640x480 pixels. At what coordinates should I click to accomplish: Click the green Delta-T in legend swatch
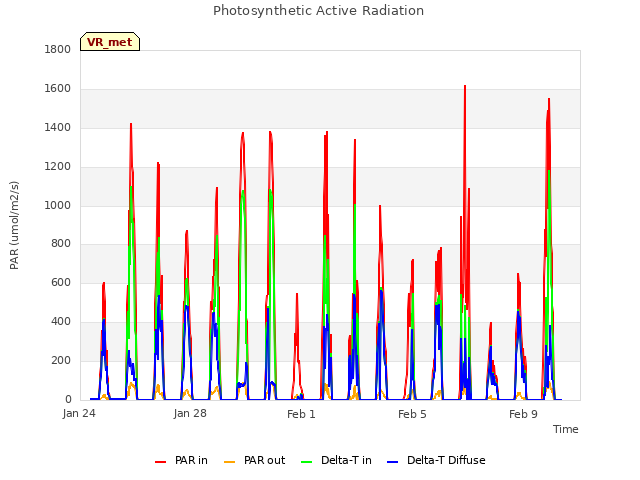[x=307, y=462]
